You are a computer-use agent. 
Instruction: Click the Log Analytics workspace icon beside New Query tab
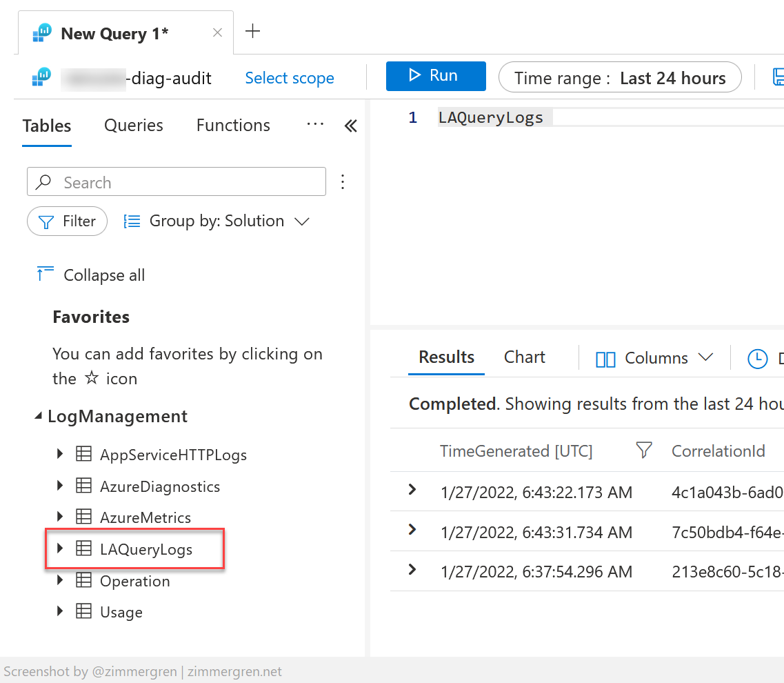tap(41, 32)
